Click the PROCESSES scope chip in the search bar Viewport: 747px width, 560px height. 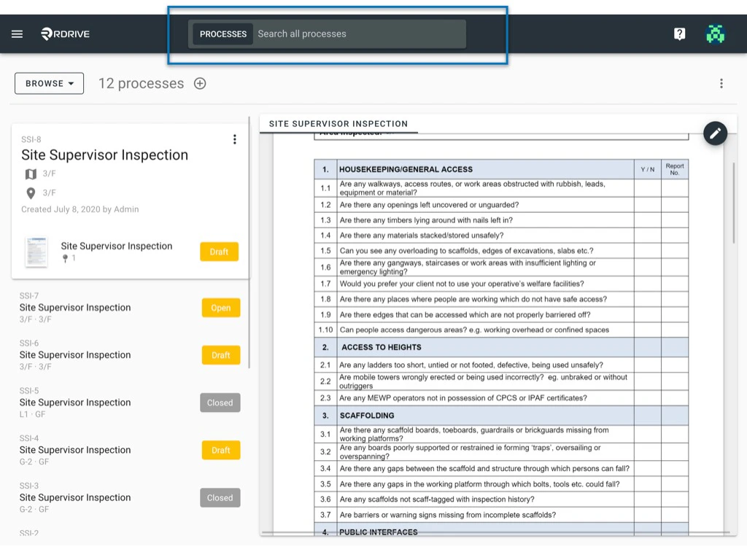click(x=222, y=34)
